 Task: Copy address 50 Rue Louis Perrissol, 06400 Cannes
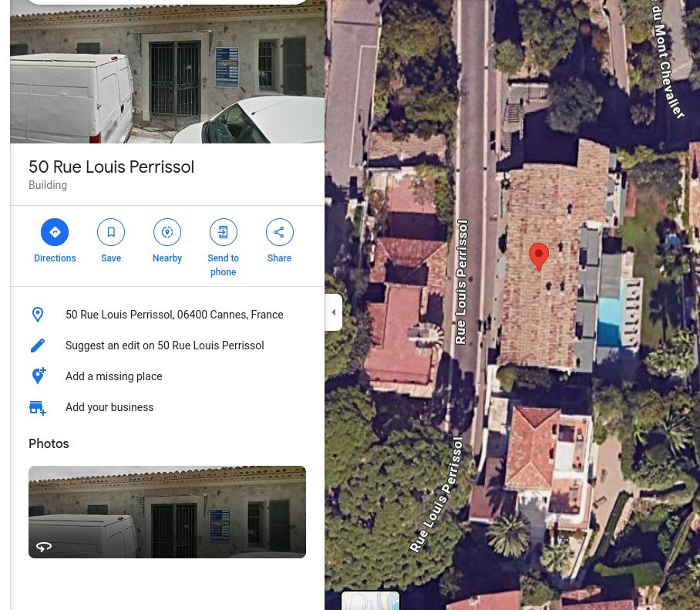tap(174, 315)
